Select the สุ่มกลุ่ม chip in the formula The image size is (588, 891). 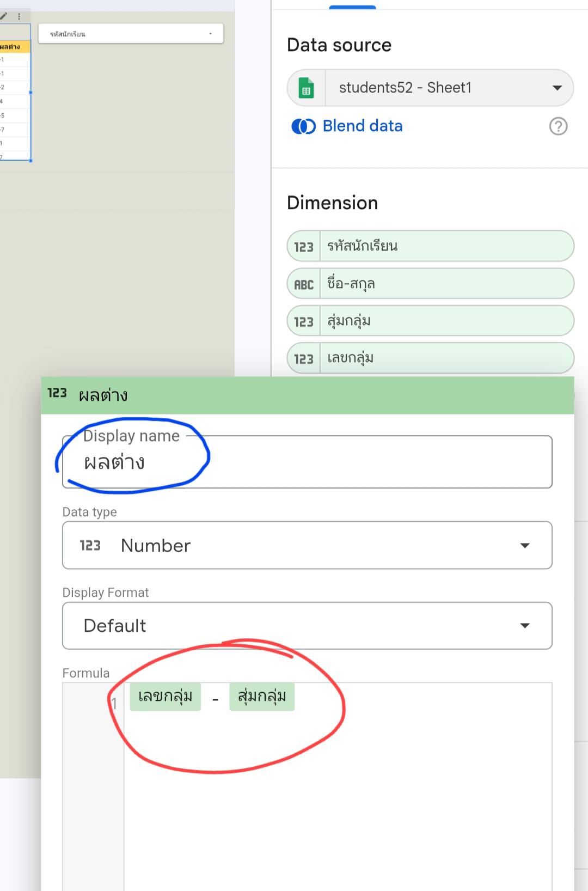[x=262, y=697]
